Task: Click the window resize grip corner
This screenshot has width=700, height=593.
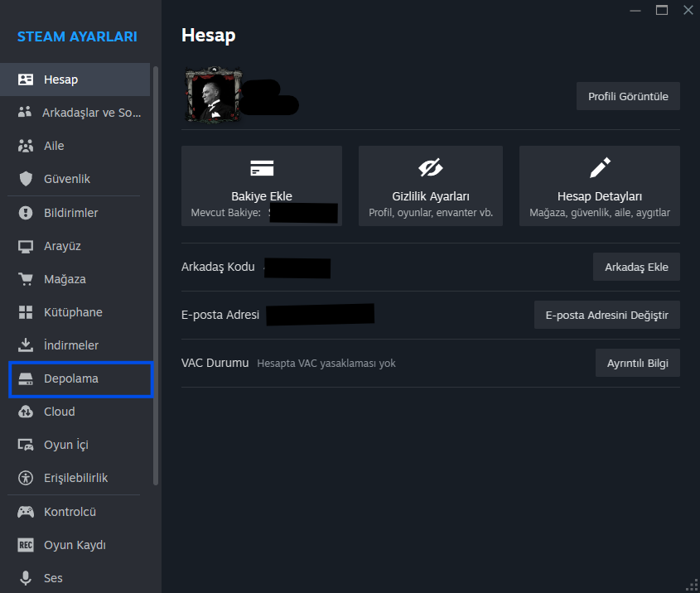Action: click(x=693, y=586)
